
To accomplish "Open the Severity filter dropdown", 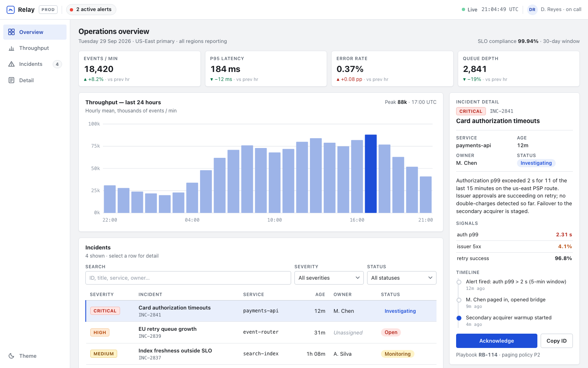I will tap(329, 278).
